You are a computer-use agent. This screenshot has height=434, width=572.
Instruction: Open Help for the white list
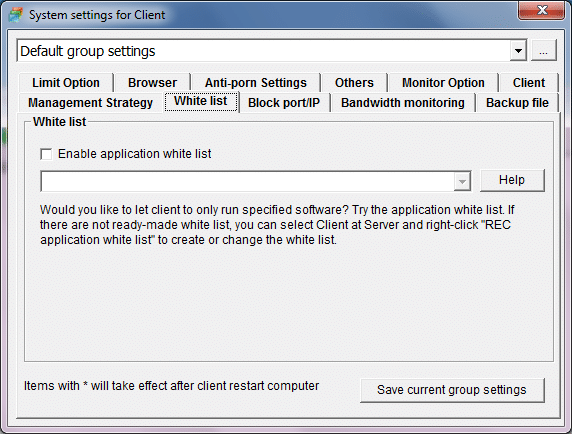pyautogui.click(x=512, y=180)
